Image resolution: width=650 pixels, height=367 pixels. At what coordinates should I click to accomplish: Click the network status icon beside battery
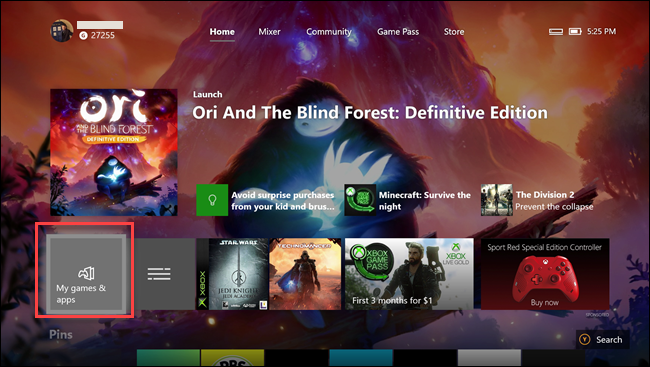[556, 32]
